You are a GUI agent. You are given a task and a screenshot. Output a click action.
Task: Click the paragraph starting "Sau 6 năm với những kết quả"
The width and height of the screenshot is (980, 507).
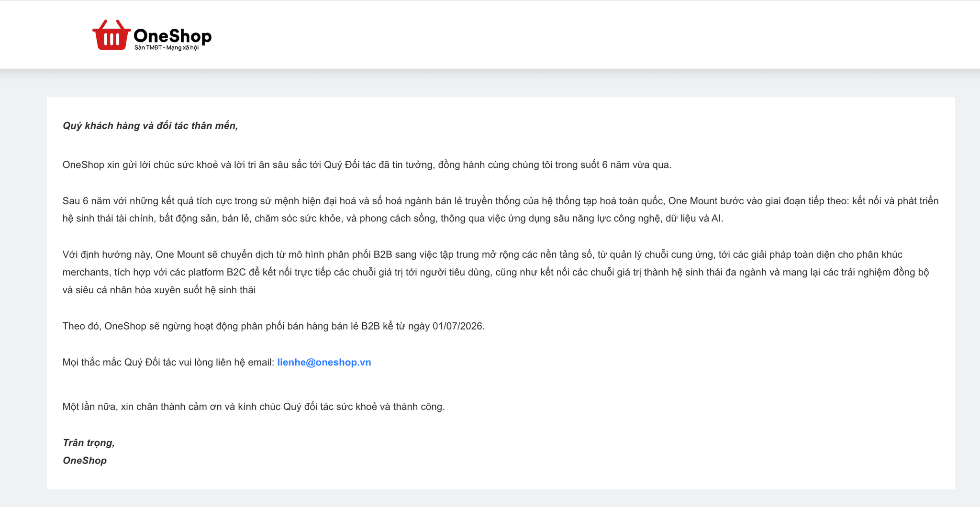click(501, 209)
